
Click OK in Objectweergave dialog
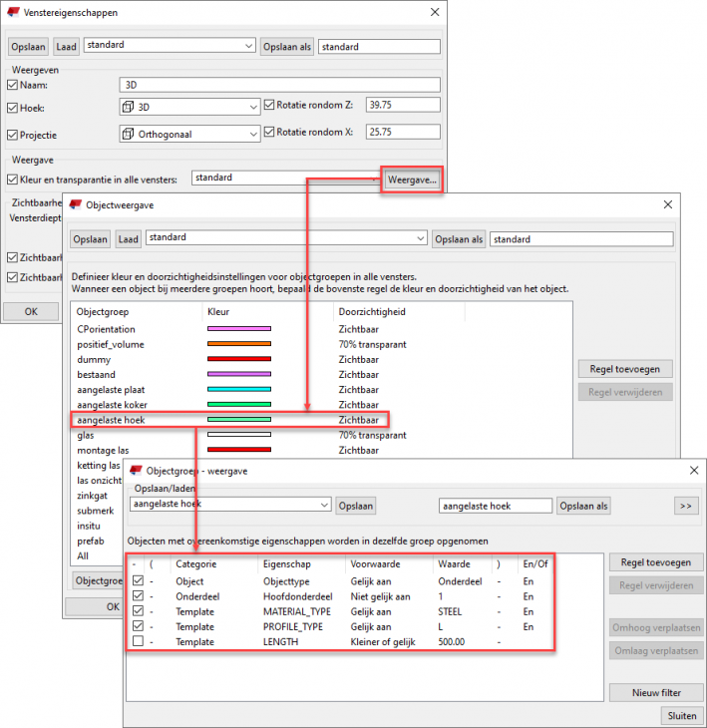[x=113, y=606]
